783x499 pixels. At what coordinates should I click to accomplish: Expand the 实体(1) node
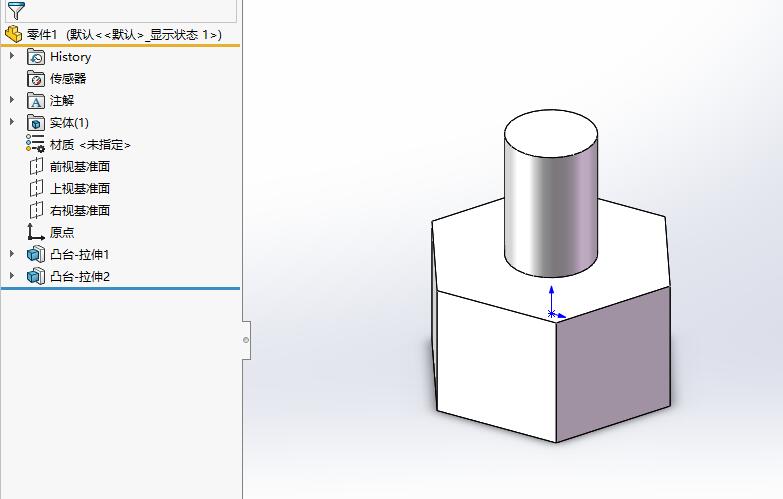coord(12,122)
